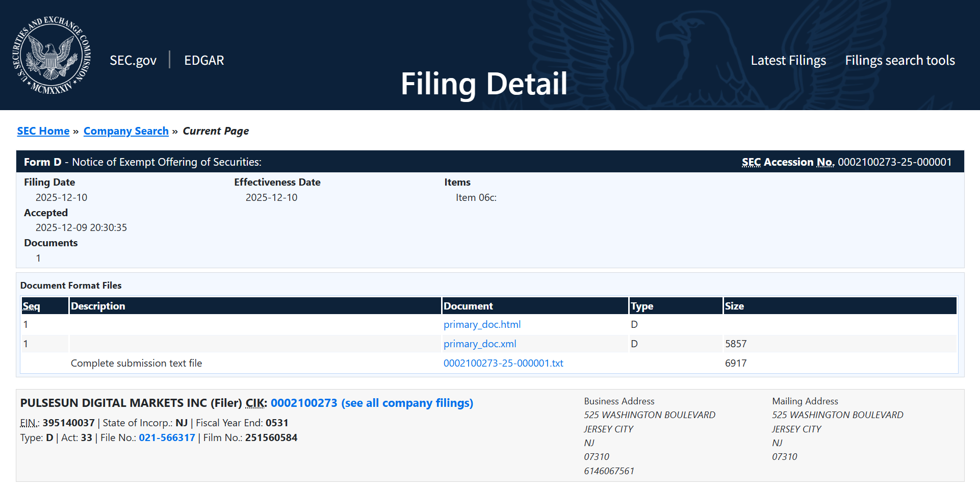Select the Business Address label
Image resolution: width=980 pixels, height=490 pixels.
[x=619, y=401]
